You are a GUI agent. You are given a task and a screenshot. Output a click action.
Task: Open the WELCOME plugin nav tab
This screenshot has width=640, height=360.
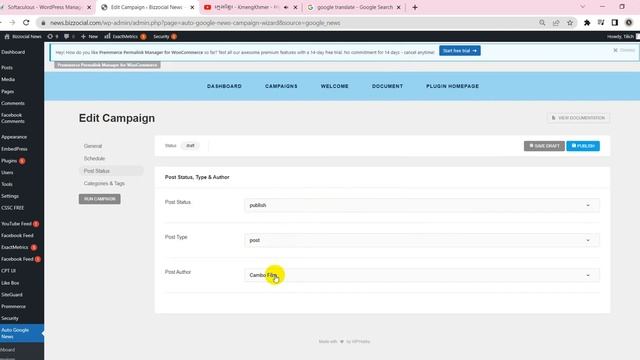tap(334, 86)
